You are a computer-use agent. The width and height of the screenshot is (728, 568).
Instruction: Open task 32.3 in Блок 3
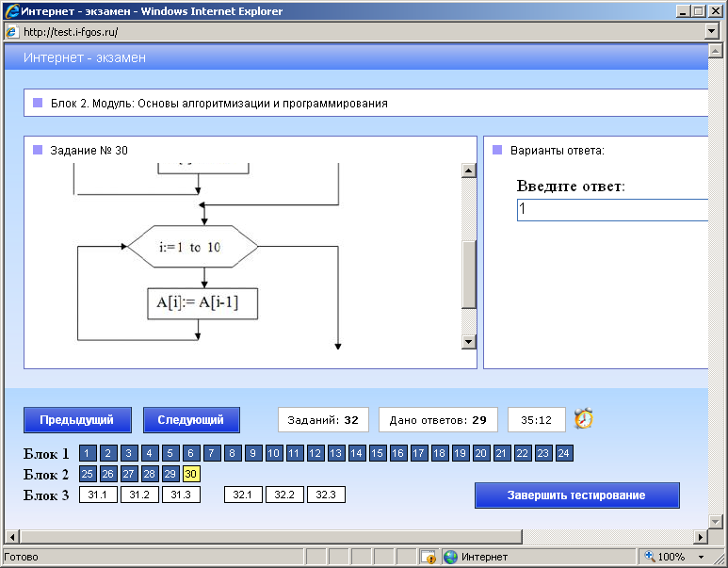326,495
